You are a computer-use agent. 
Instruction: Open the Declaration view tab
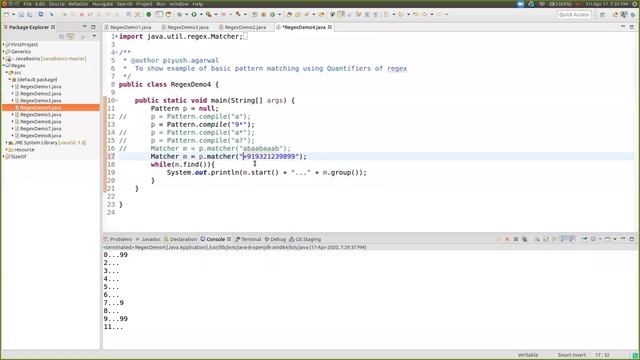[180, 239]
